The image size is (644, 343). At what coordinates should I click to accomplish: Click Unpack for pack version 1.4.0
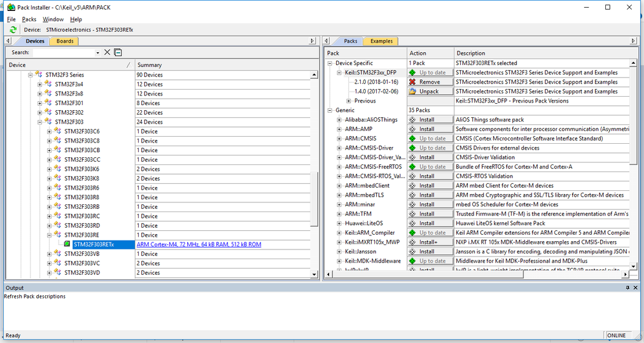(x=430, y=92)
